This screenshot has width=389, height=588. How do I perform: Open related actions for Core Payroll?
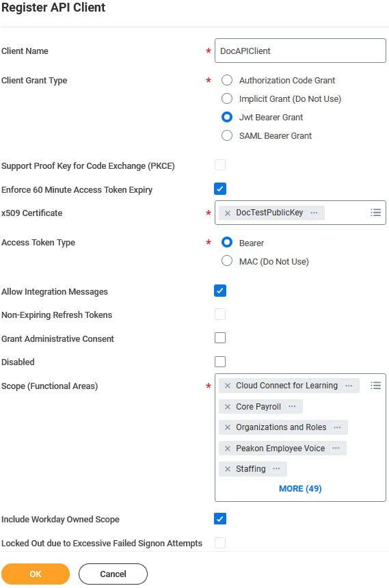[292, 406]
